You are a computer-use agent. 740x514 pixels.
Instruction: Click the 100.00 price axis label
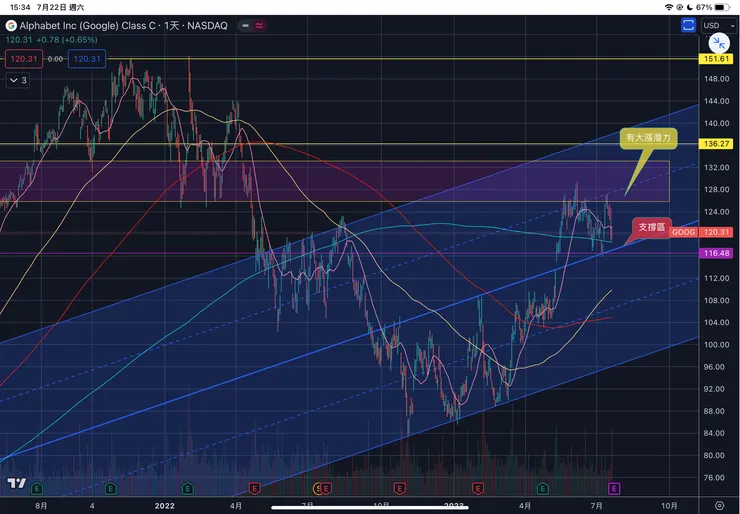tap(716, 345)
